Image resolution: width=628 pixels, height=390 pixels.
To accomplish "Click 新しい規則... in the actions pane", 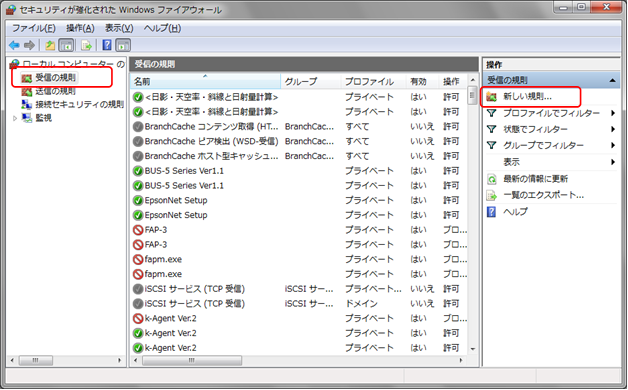I will tap(527, 96).
